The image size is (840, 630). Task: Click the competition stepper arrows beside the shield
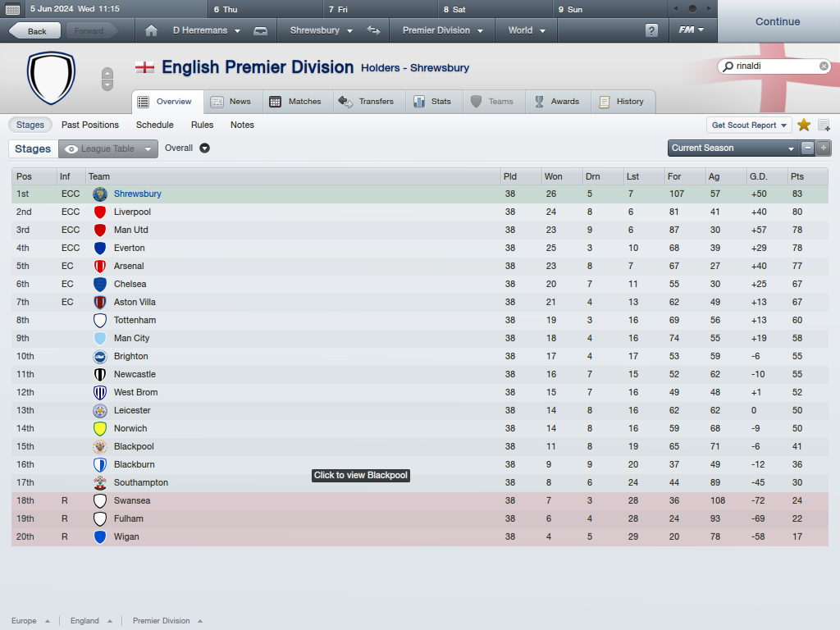point(107,79)
